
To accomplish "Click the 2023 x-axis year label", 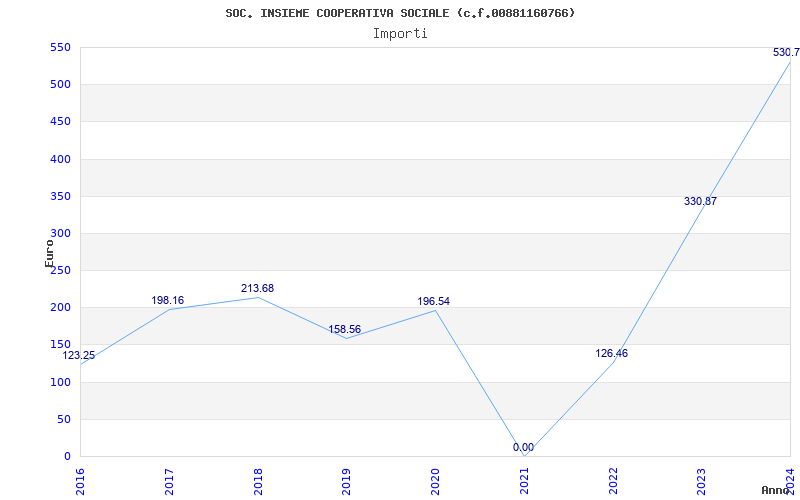I will tap(702, 481).
